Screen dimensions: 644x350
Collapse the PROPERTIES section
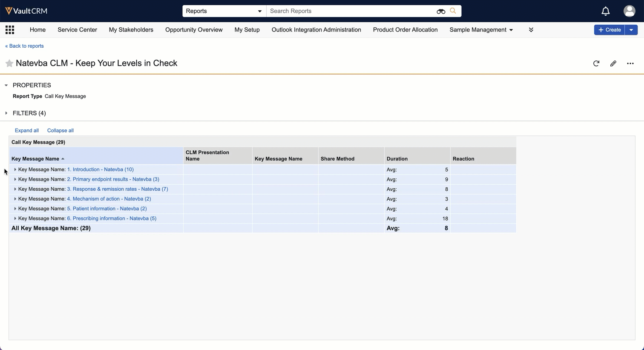click(6, 85)
